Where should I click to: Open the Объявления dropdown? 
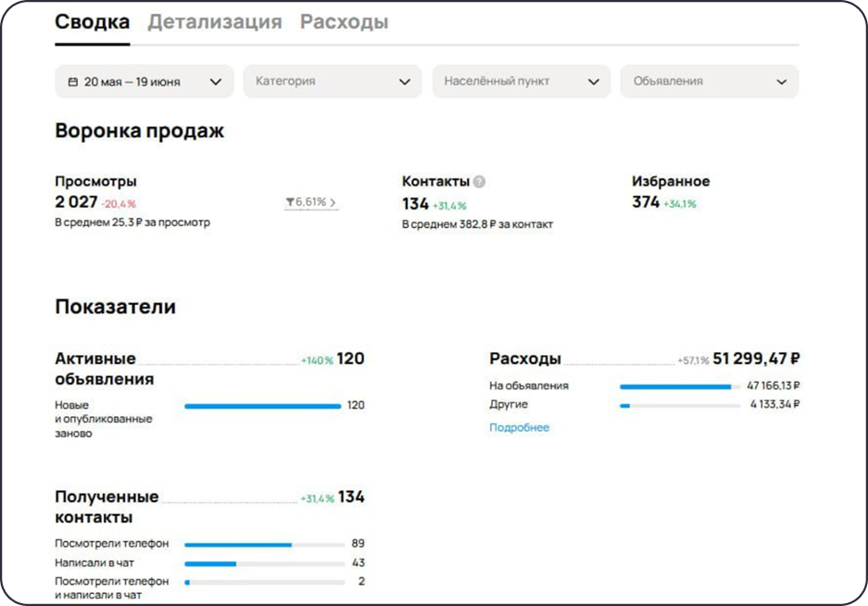[710, 82]
